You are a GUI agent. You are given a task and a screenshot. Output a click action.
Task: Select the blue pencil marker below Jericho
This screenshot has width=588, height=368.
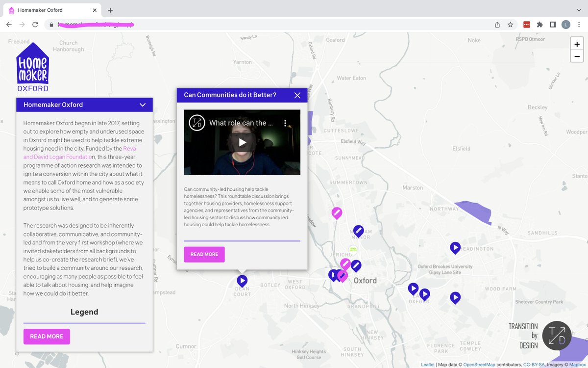356,266
